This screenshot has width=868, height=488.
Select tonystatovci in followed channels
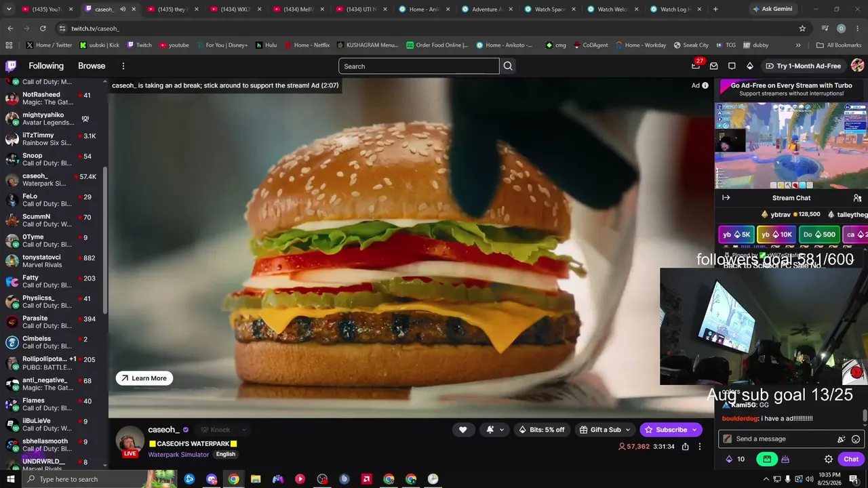click(54, 261)
